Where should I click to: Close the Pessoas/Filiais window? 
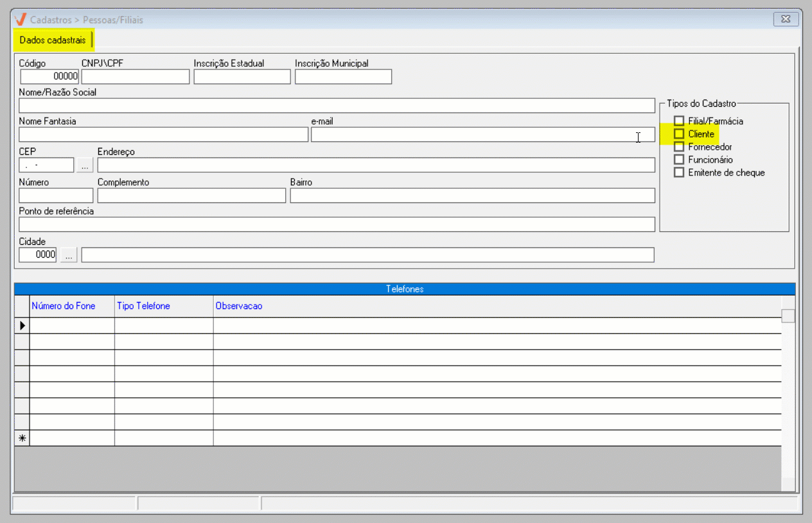(786, 19)
